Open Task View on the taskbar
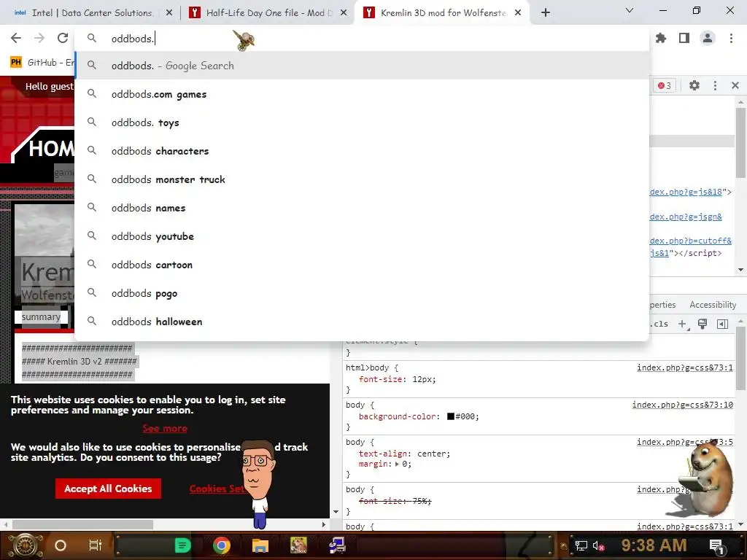 point(96,545)
